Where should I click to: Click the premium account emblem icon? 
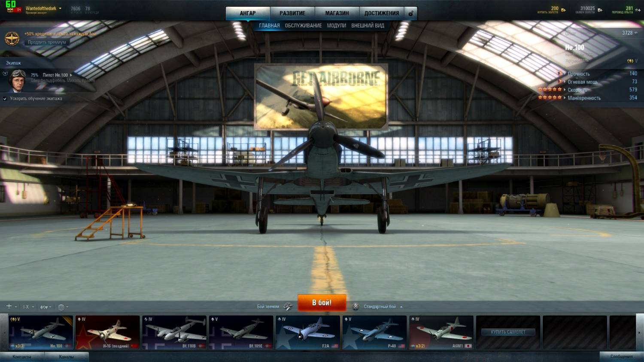tap(12, 39)
